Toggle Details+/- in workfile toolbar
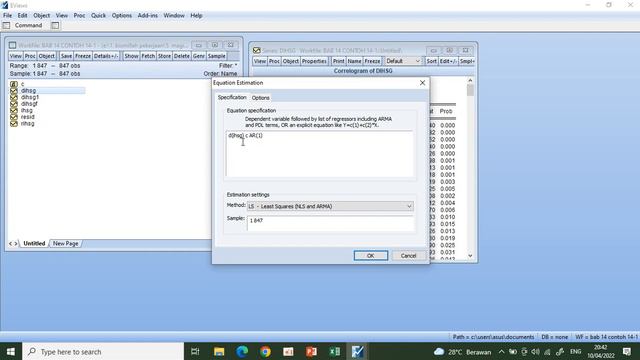Screen dimensions: 640x360 pos(106,56)
